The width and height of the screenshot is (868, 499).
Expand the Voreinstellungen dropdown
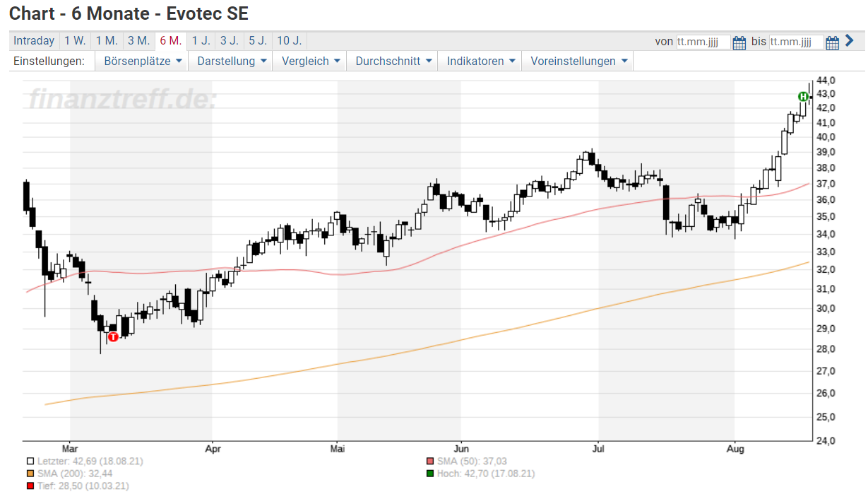coord(579,61)
